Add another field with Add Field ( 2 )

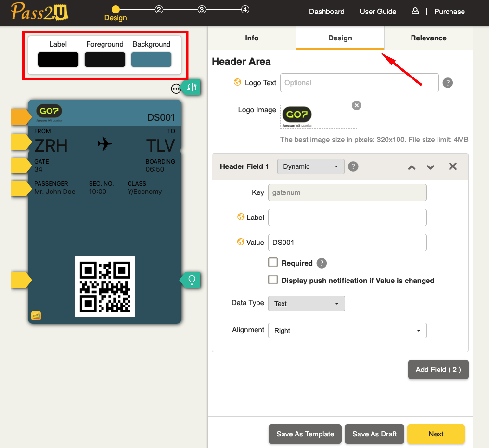pyautogui.click(x=438, y=370)
